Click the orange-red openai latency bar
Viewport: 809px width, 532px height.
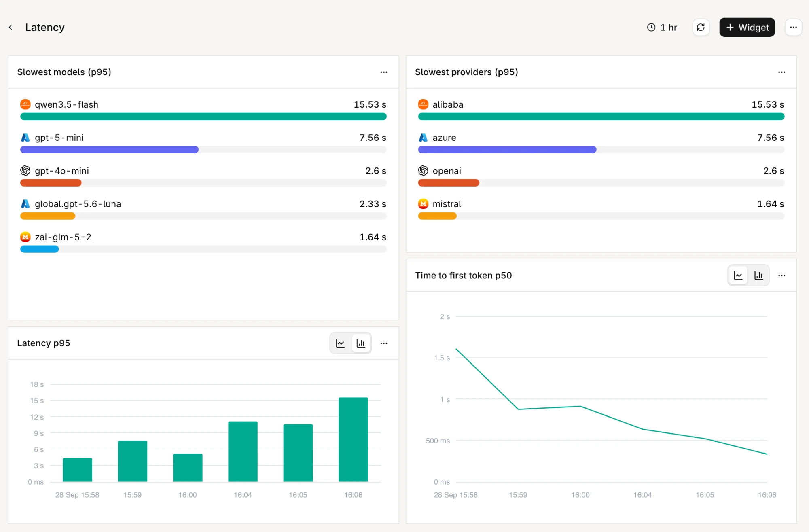pyautogui.click(x=449, y=183)
